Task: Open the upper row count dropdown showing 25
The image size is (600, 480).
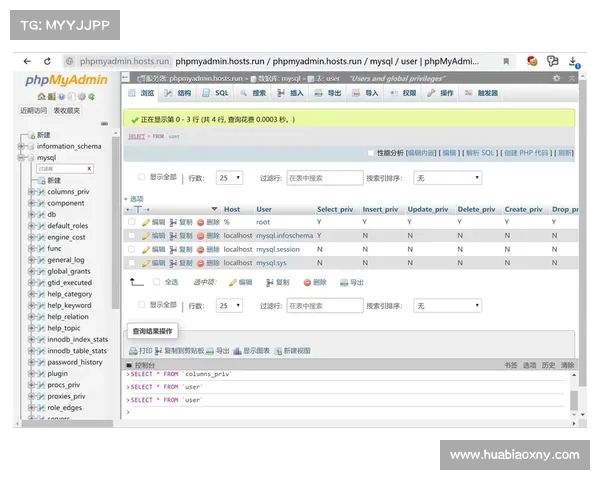Action: [x=229, y=178]
